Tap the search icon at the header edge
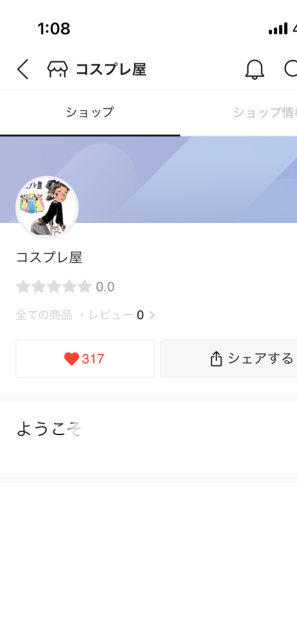This screenshot has width=297, height=644. [x=291, y=69]
